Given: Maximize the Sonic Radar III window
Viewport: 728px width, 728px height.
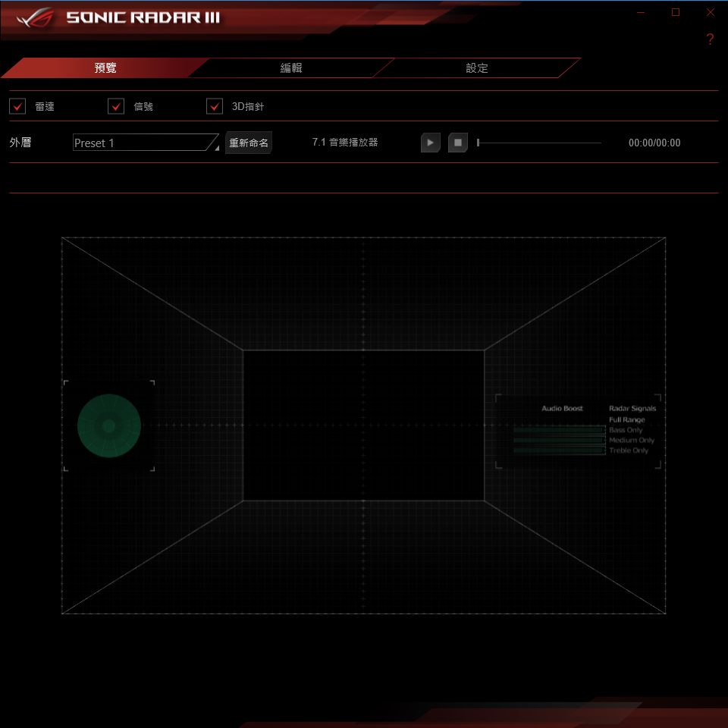Looking at the screenshot, I should [676, 12].
